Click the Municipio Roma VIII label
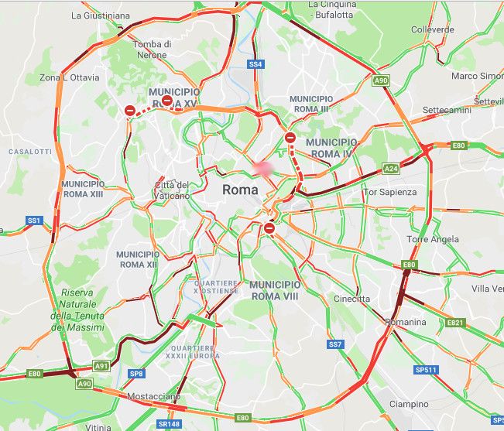Viewport: 504px width, 431px height. [x=275, y=290]
